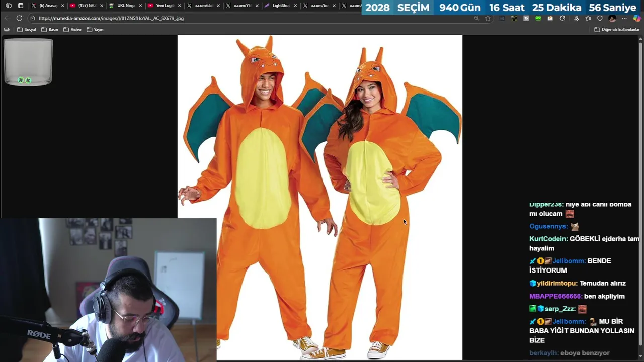The image size is (644, 362).
Task: Open the Copilot icon
Action: (x=636, y=18)
